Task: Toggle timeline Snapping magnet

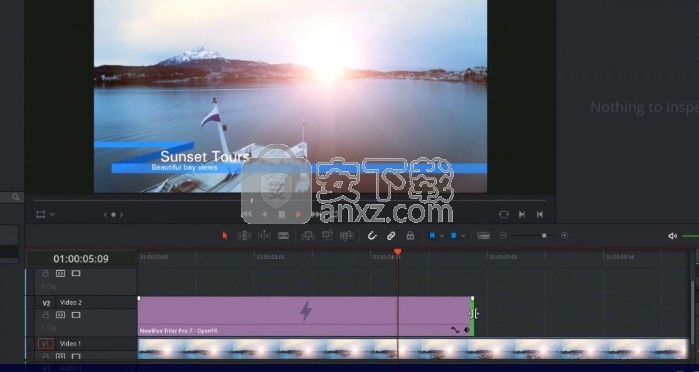Action: [x=372, y=236]
